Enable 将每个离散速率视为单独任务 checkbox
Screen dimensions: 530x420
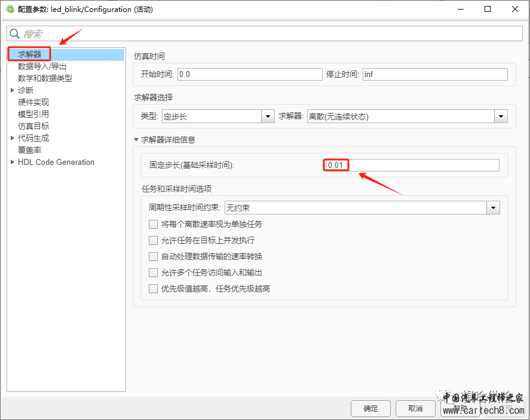tap(153, 225)
